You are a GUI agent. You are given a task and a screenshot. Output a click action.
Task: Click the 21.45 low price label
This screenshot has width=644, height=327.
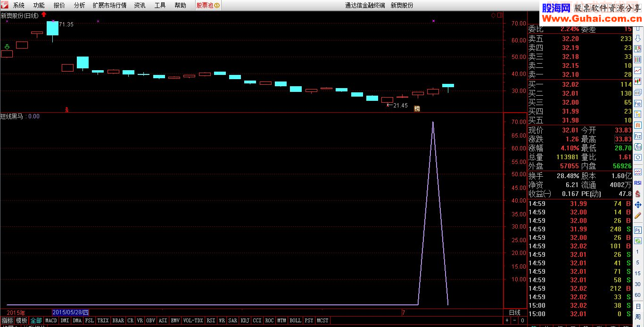coord(400,106)
